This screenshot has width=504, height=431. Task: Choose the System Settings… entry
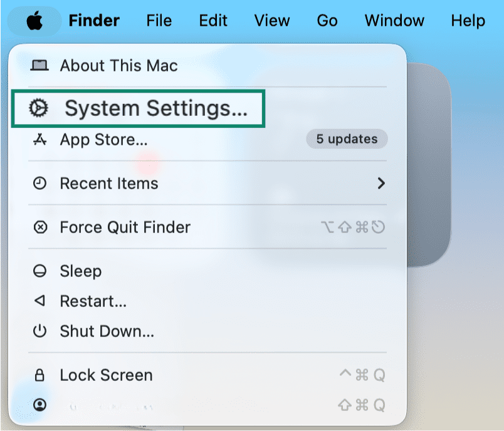point(138,108)
